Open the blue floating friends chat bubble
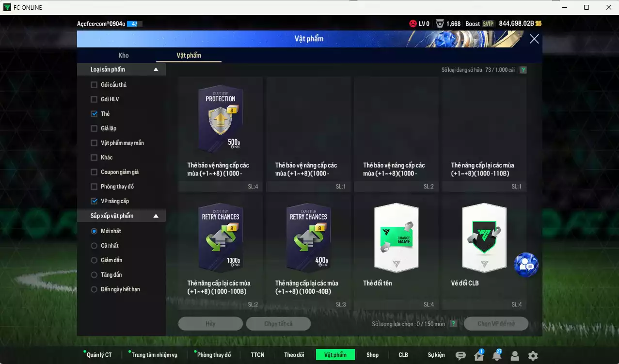Viewport: 619px width, 364px height. coord(526,265)
